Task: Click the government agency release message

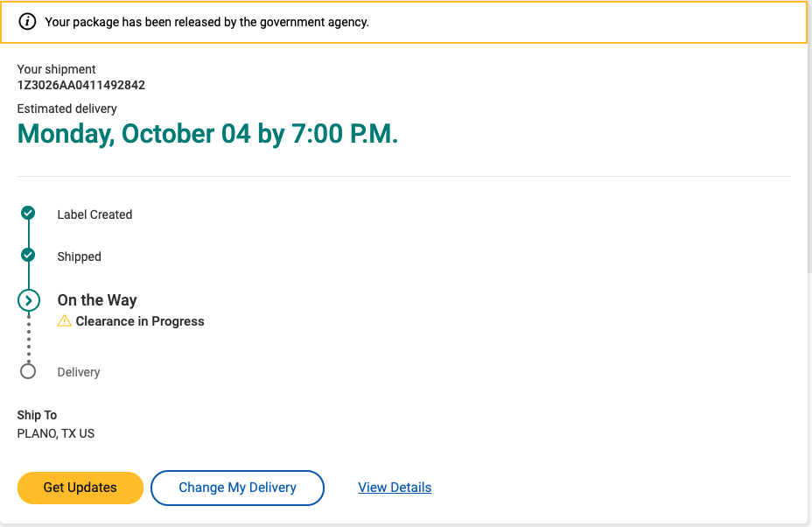Action: click(207, 22)
